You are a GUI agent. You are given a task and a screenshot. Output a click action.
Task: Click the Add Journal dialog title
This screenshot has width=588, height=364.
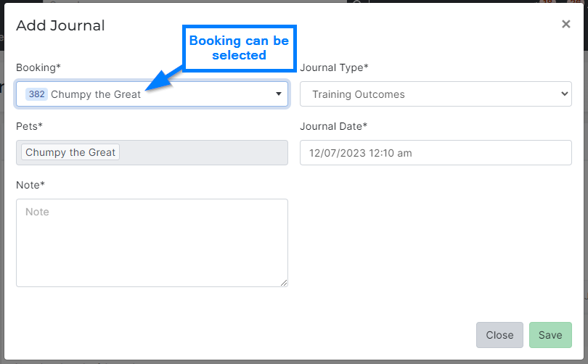tap(60, 25)
